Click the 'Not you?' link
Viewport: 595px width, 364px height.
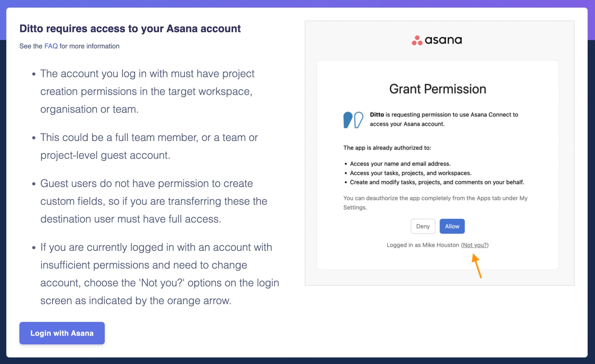click(475, 245)
